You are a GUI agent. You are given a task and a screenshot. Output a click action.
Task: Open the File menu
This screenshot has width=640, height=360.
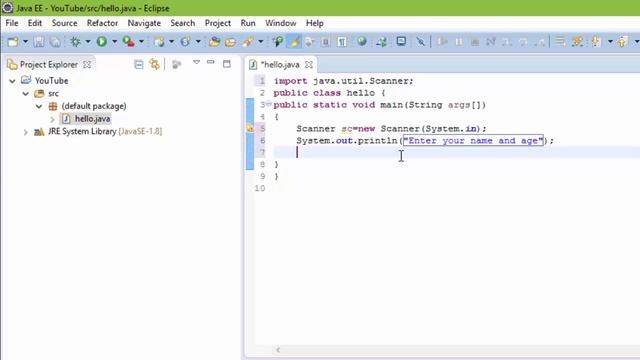click(x=12, y=23)
